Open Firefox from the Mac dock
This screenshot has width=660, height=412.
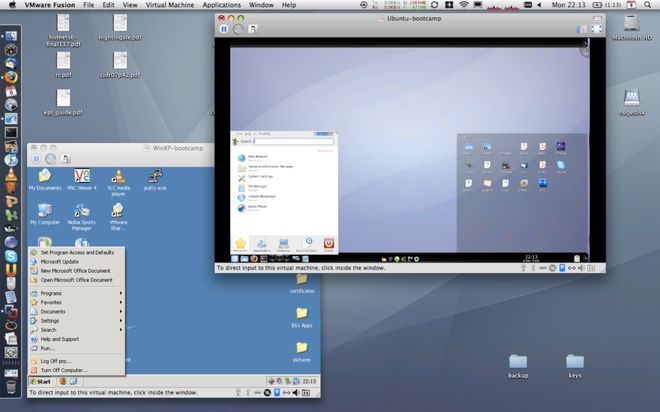pos(11,77)
